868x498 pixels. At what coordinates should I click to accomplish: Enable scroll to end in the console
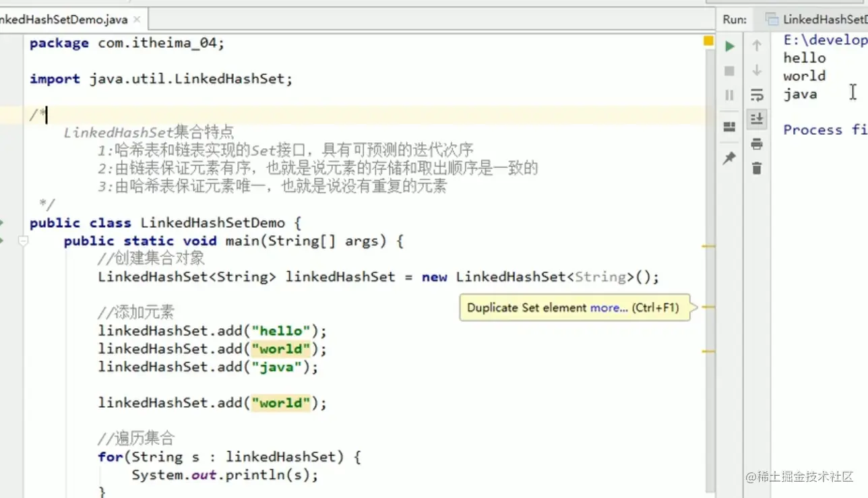756,119
